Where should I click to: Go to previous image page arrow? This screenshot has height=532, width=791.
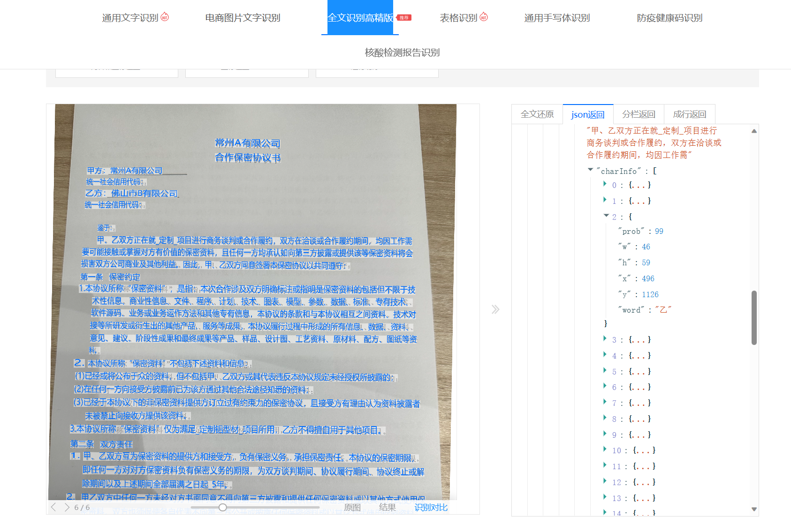click(53, 507)
